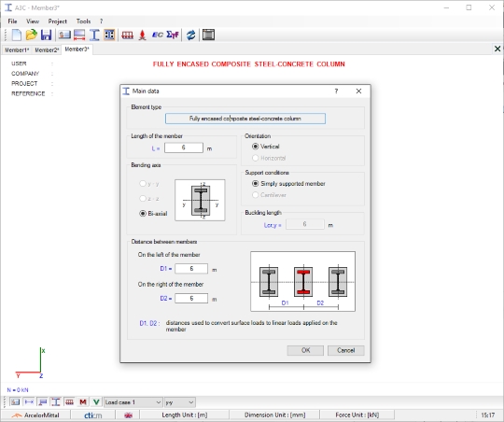This screenshot has height=422, width=504.
Task: Open the steel I-section profile toolbar icon
Action: click(94, 35)
